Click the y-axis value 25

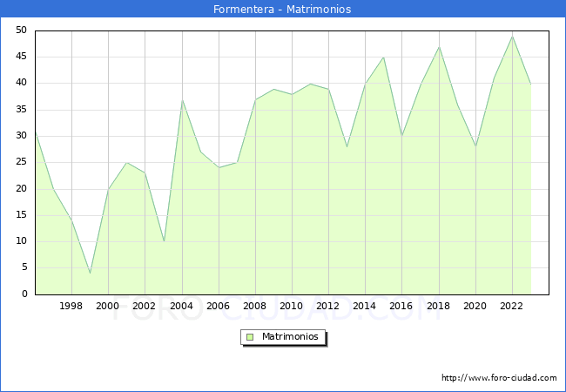22,162
